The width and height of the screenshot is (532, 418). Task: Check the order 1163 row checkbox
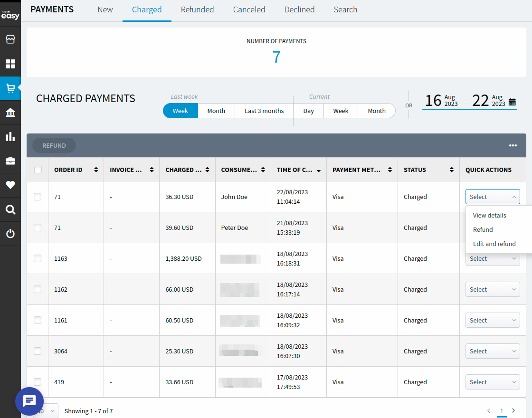38,258
